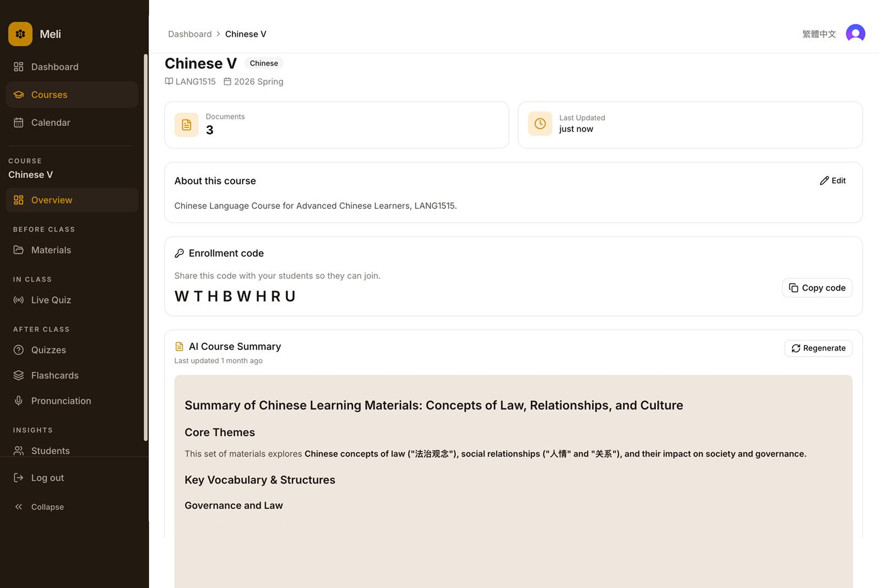881x588 pixels.
Task: Click the sidebar vertical scrollbar
Action: (146, 248)
